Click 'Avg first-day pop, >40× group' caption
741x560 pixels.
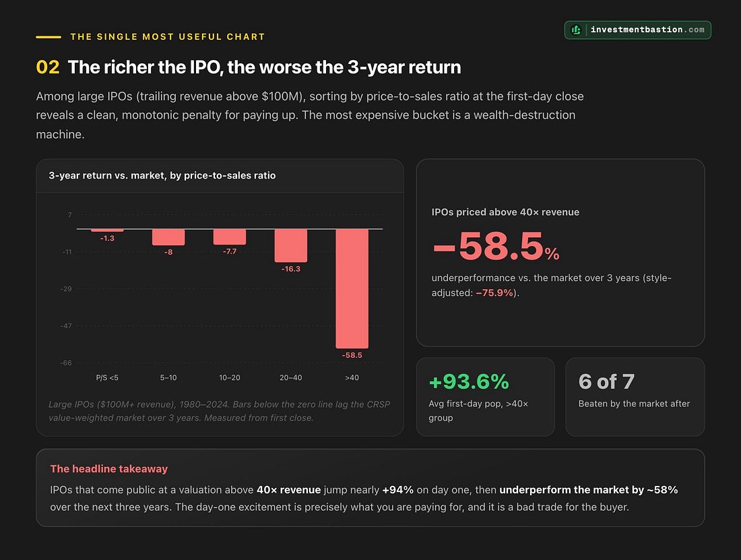point(478,410)
